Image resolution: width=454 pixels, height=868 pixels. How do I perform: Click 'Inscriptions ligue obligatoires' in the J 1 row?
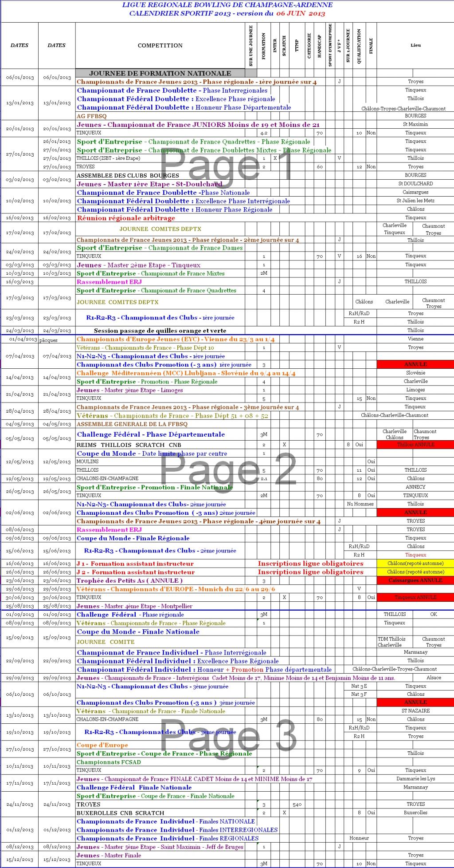click(310, 564)
